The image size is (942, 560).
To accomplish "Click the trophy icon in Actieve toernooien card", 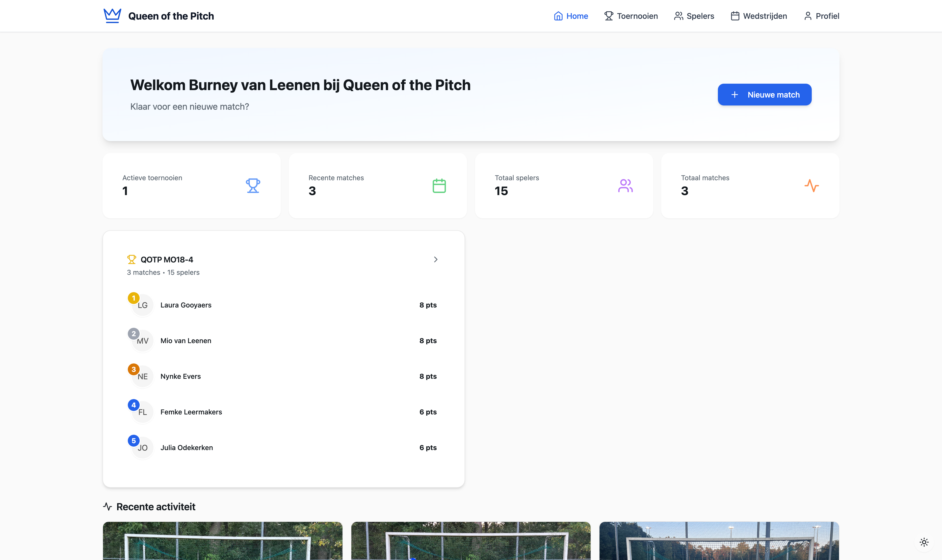I will [253, 186].
